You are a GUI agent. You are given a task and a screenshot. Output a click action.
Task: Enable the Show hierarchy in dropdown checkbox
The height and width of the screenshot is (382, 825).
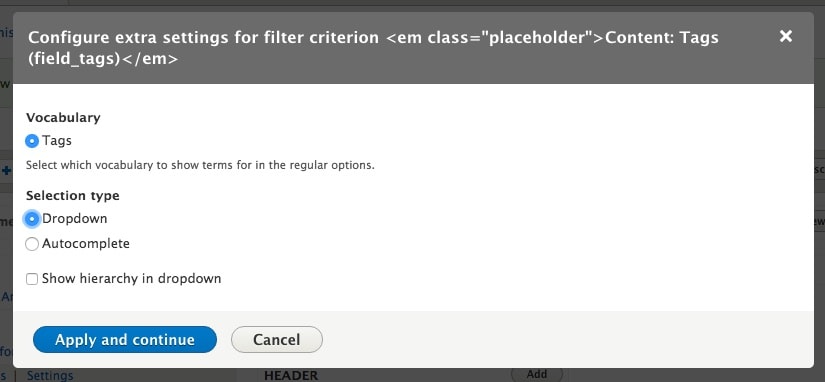tap(32, 279)
